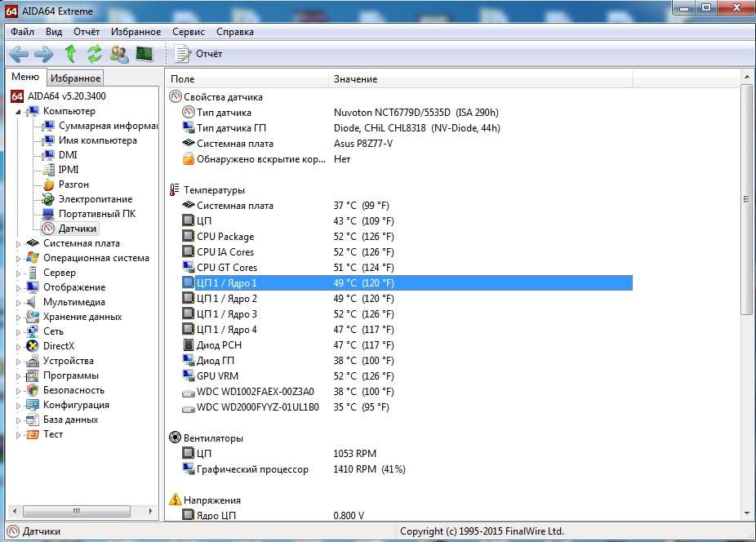Click the AIDA64 v5.20.3400 root icon

[x=17, y=96]
